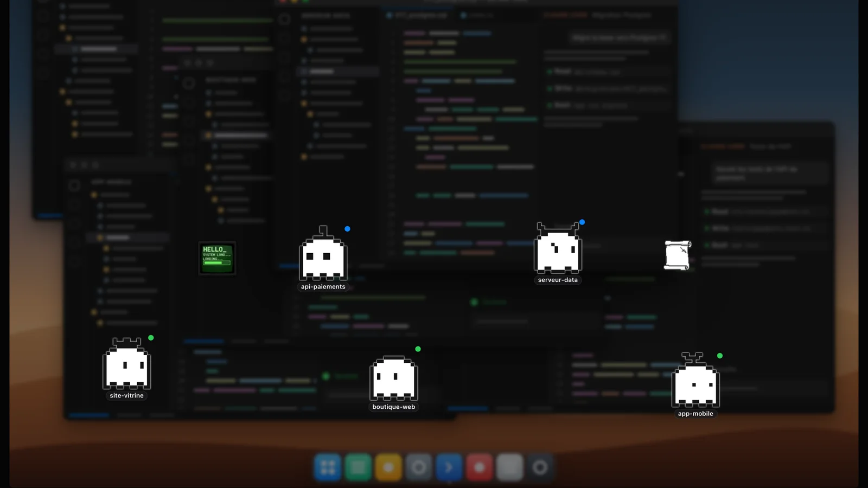Click the "boutique-web" name label
The image size is (868, 488).
coord(394,407)
